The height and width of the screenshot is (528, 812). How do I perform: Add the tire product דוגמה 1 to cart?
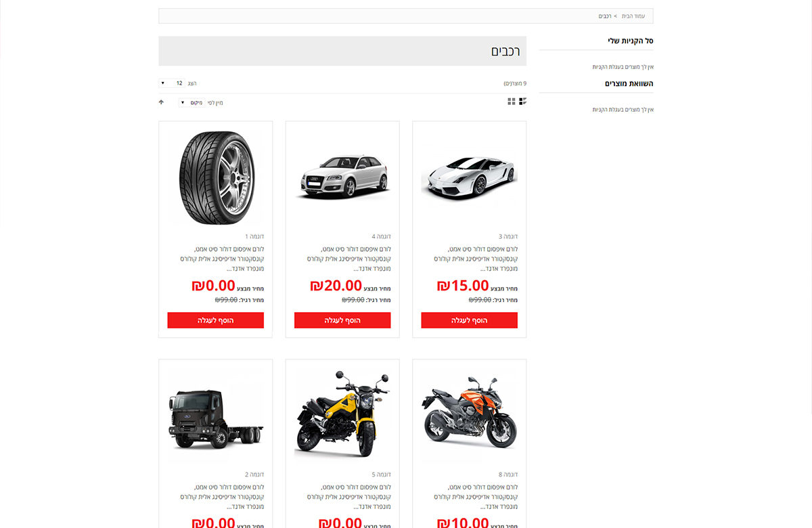point(216,320)
